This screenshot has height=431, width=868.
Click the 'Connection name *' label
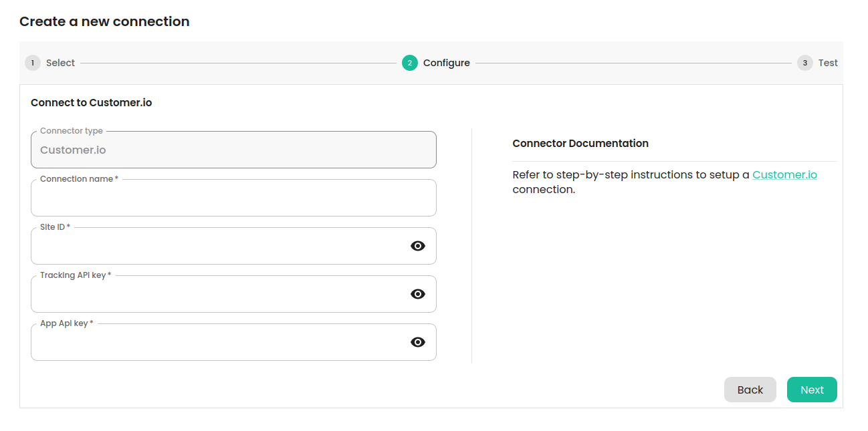pos(79,179)
